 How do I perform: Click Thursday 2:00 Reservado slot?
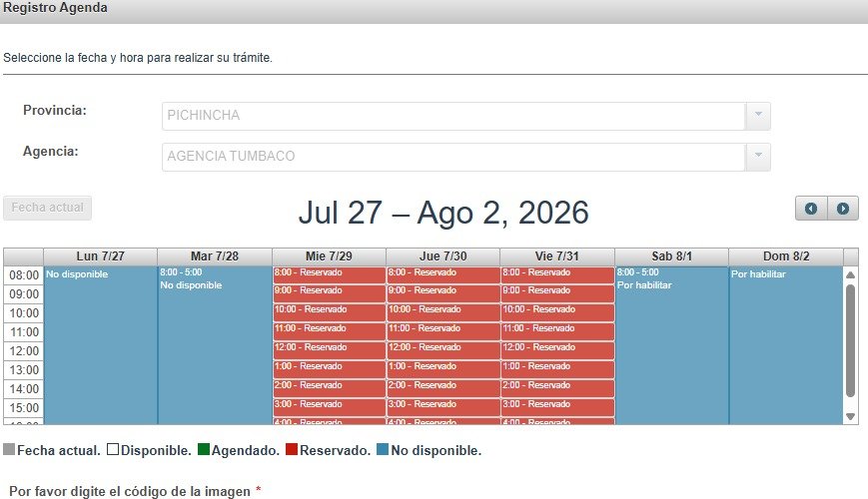pyautogui.click(x=442, y=388)
